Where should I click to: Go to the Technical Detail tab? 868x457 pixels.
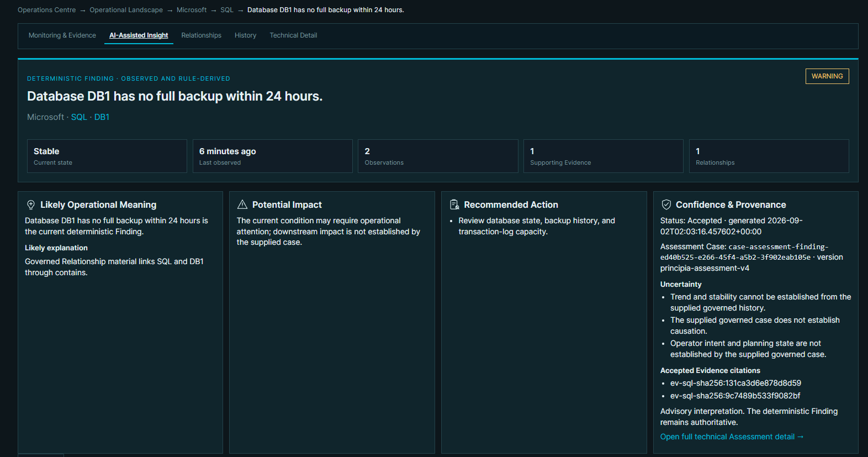pos(293,35)
